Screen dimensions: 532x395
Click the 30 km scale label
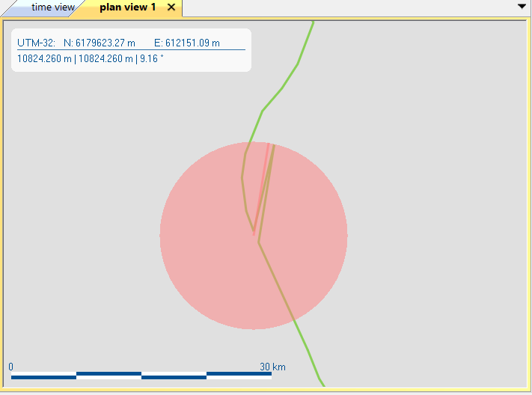tap(272, 367)
